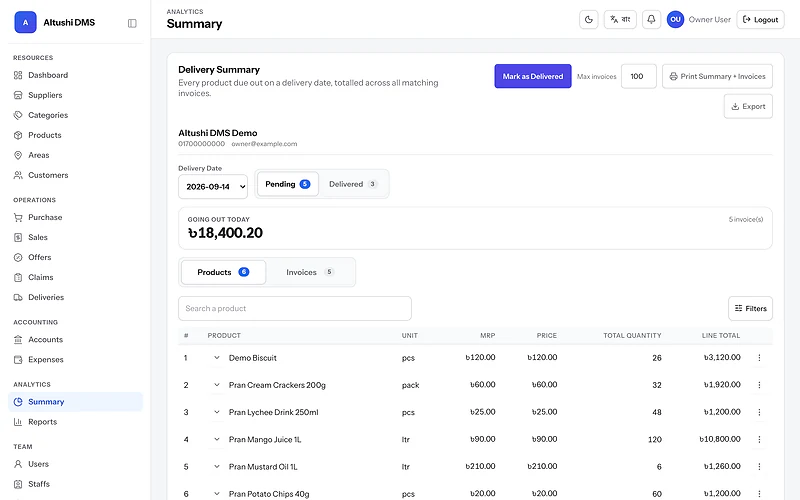Select the Pending tab
800x500 pixels.
tap(288, 184)
